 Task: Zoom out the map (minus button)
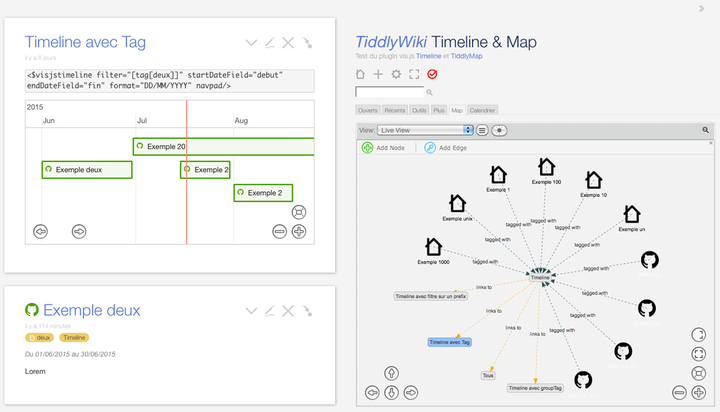pyautogui.click(x=679, y=393)
